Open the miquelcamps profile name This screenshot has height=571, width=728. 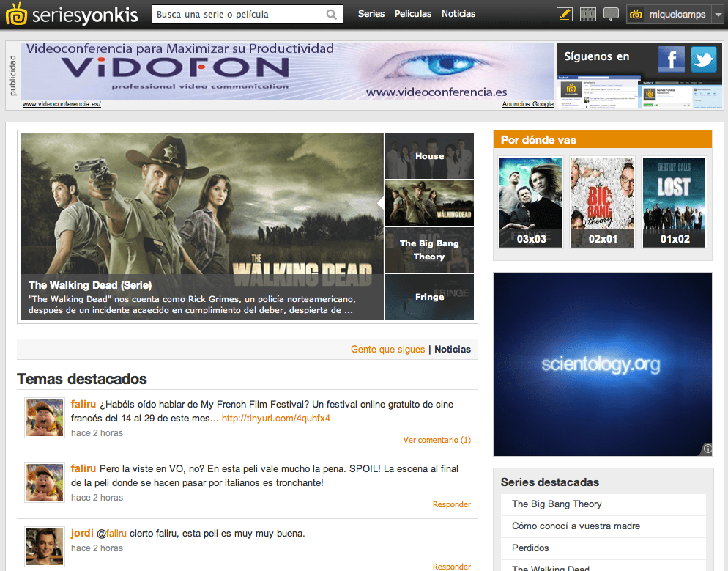pos(677,15)
